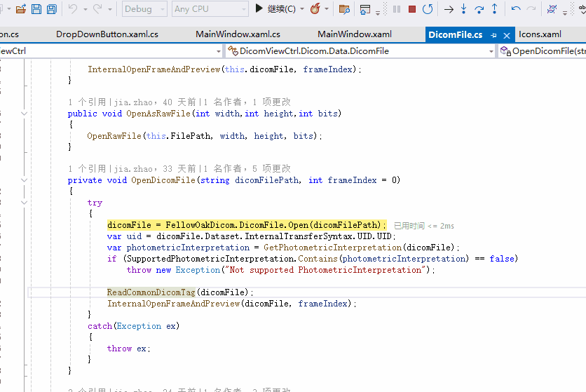Click the Hot Reload flame icon
The height and width of the screenshot is (392, 586).
point(315,8)
